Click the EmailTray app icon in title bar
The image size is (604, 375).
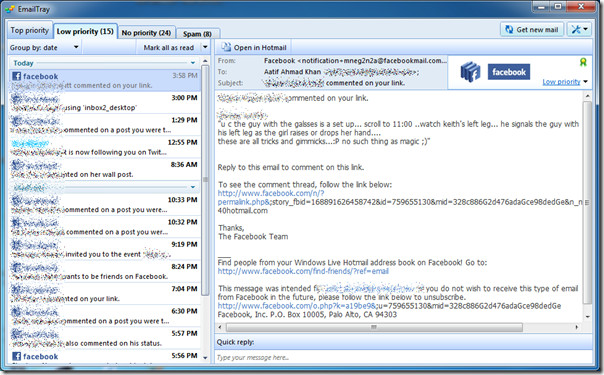tap(10, 9)
